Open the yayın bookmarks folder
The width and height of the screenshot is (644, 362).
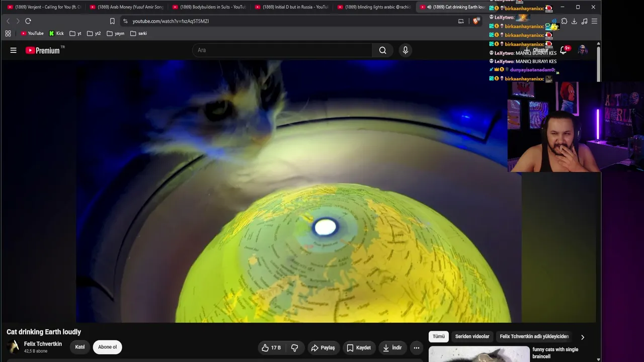[x=115, y=34]
